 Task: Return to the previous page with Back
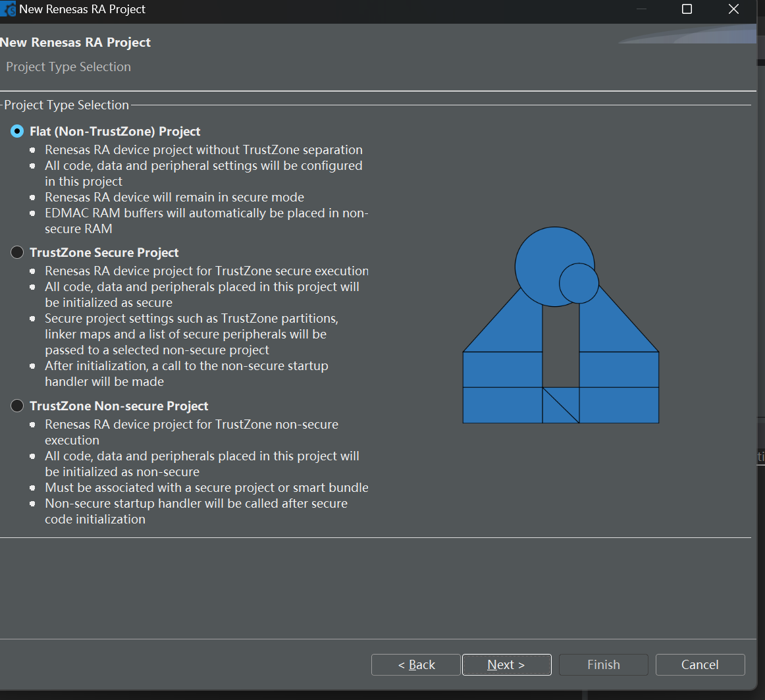tap(415, 665)
